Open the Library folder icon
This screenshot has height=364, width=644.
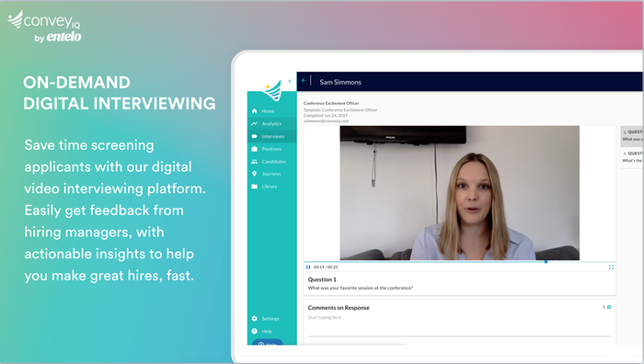coord(254,187)
